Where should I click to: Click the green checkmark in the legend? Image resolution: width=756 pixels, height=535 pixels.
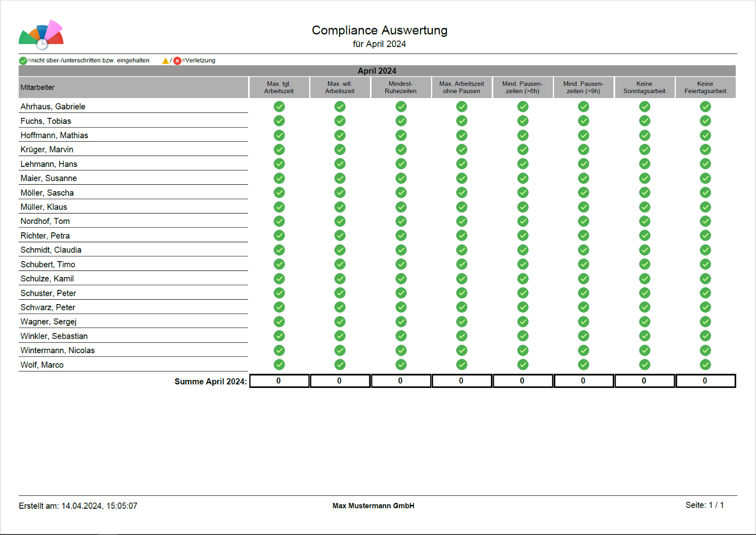[23, 61]
